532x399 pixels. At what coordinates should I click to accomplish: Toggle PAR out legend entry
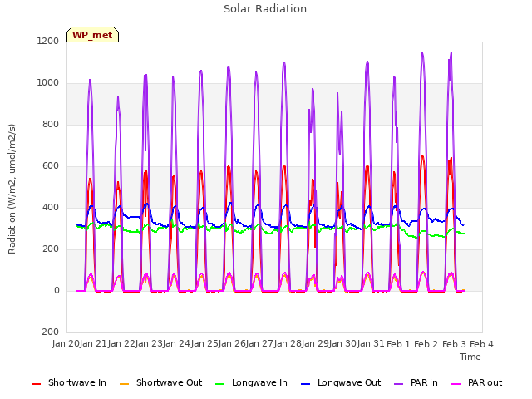476,382
